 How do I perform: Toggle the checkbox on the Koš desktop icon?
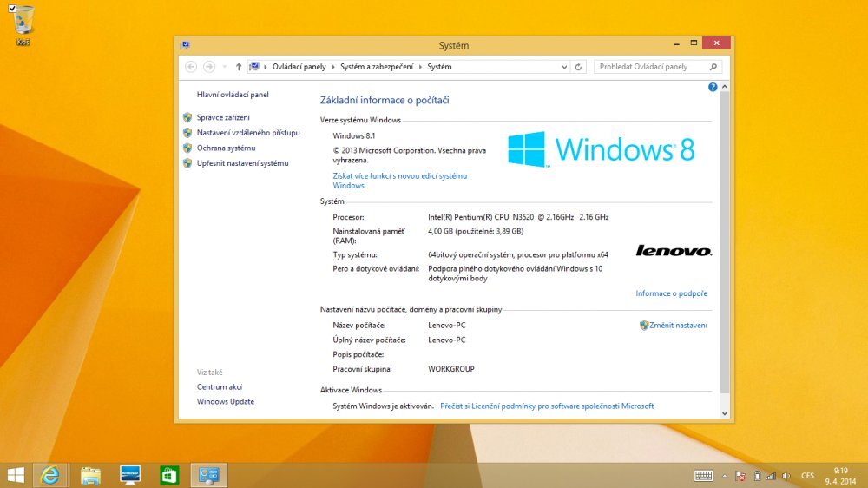(x=12, y=9)
